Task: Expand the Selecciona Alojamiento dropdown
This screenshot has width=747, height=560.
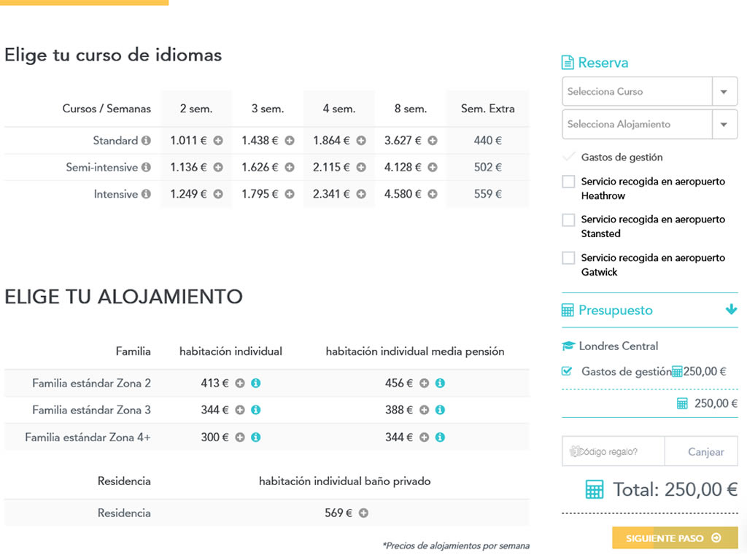Action: tap(724, 125)
